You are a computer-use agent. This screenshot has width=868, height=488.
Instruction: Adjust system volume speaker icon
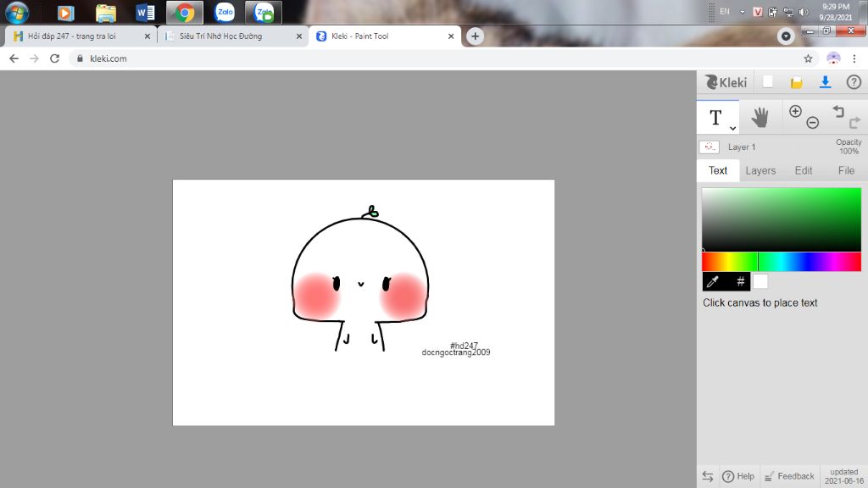[804, 12]
